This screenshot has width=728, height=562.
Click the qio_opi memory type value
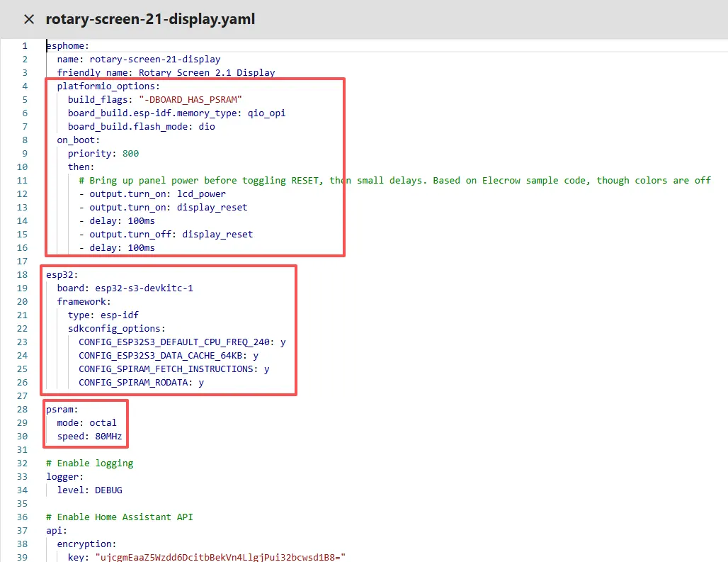[266, 113]
